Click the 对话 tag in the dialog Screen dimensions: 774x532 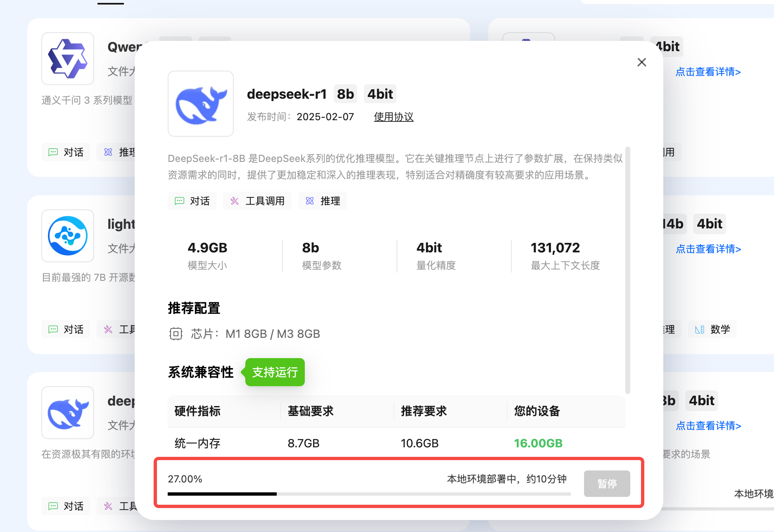[192, 201]
